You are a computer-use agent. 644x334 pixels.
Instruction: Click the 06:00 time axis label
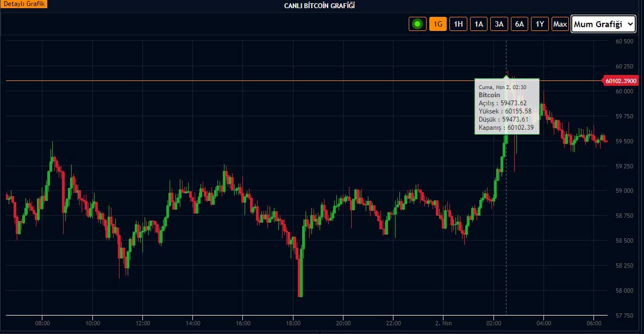594,323
